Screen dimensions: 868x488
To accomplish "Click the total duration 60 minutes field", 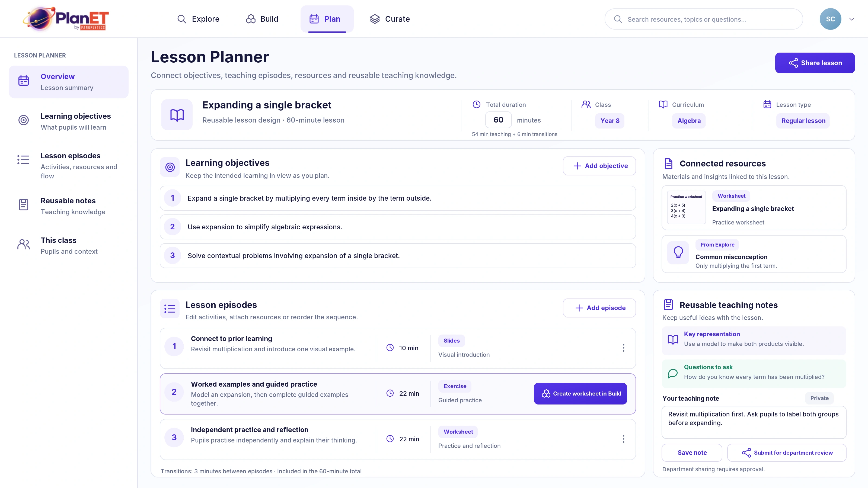I will [x=498, y=120].
